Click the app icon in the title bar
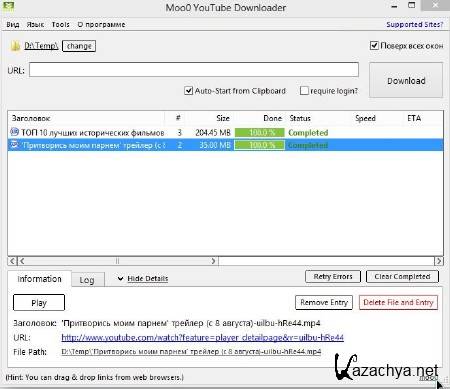 [x=9, y=6]
